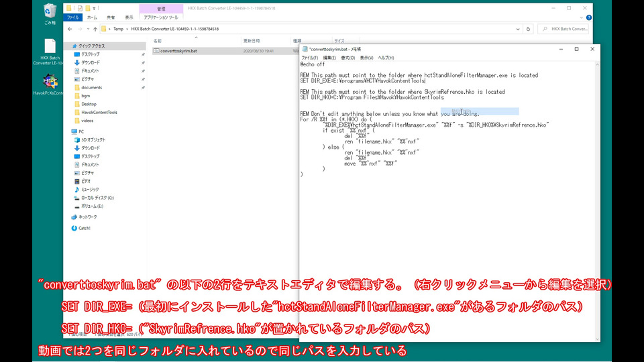Click the 管理 contextual tab
644x362 pixels.
pyautogui.click(x=161, y=9)
